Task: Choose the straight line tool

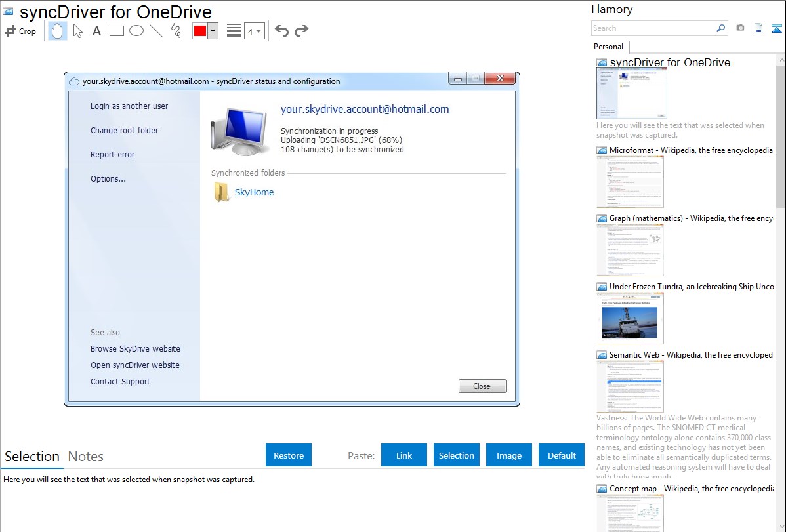Action: [x=156, y=31]
